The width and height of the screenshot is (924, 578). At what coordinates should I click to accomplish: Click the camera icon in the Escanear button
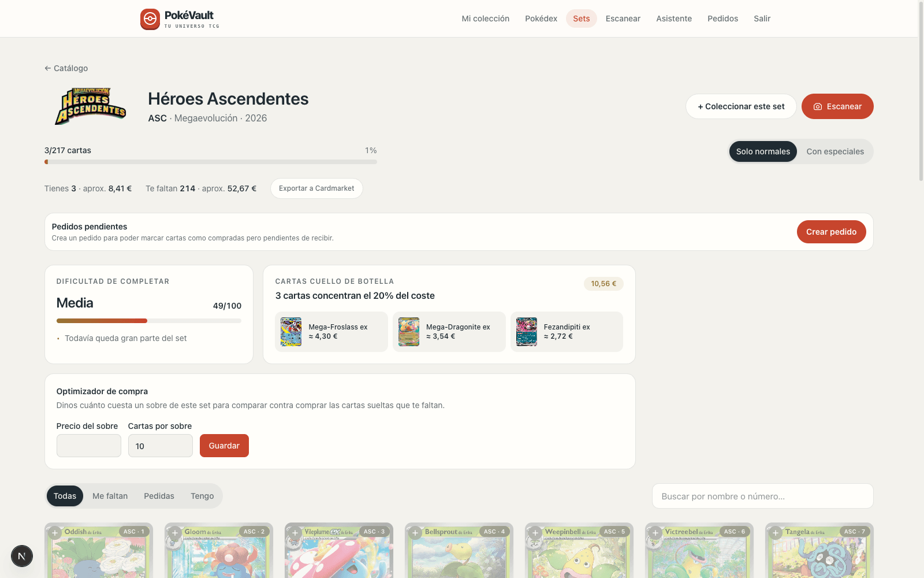(818, 106)
